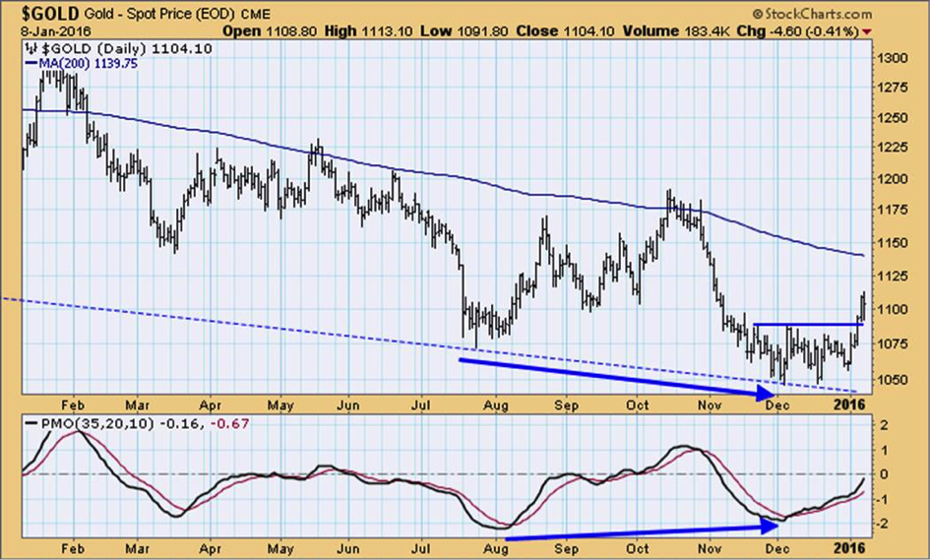Image resolution: width=930 pixels, height=560 pixels.
Task: Click the May label under the PMO panel
Action: [x=280, y=549]
